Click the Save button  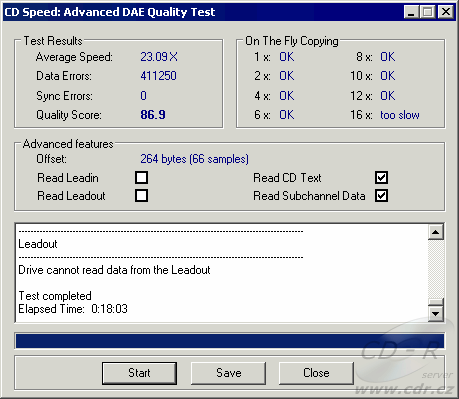coord(229,373)
